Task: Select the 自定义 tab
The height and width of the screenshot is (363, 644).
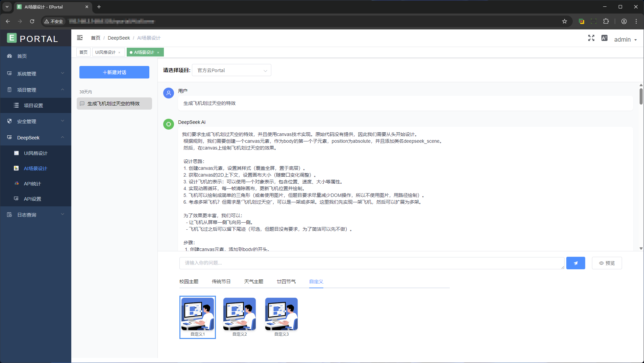Action: pyautogui.click(x=316, y=281)
